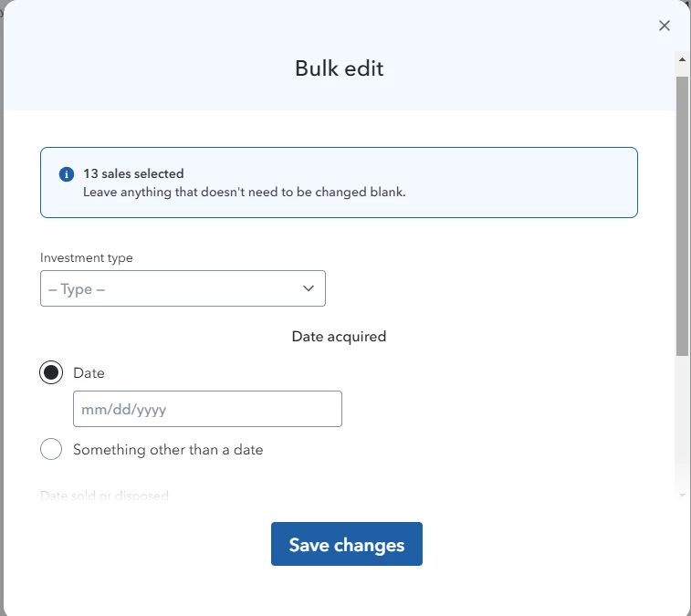Click the vertical scrollbar thumb

point(682,216)
